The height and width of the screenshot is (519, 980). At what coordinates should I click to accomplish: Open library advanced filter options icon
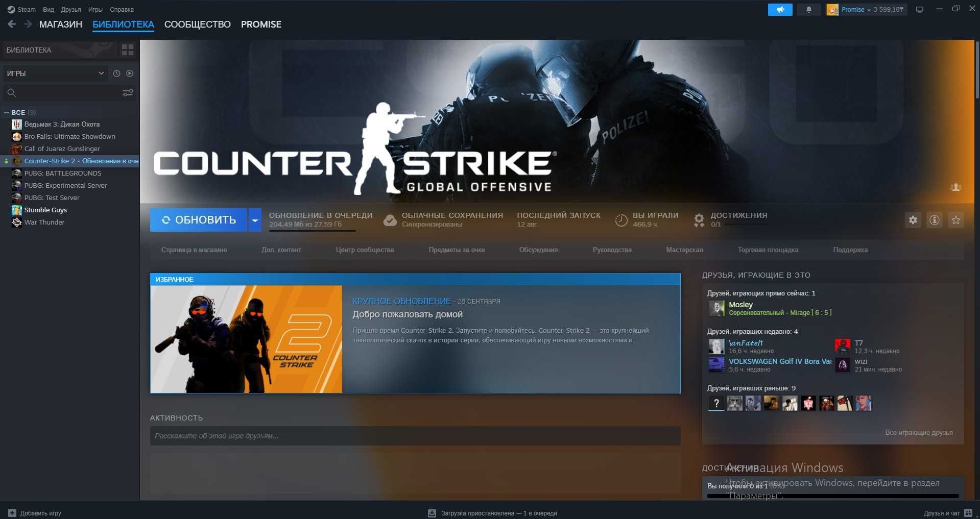(128, 92)
